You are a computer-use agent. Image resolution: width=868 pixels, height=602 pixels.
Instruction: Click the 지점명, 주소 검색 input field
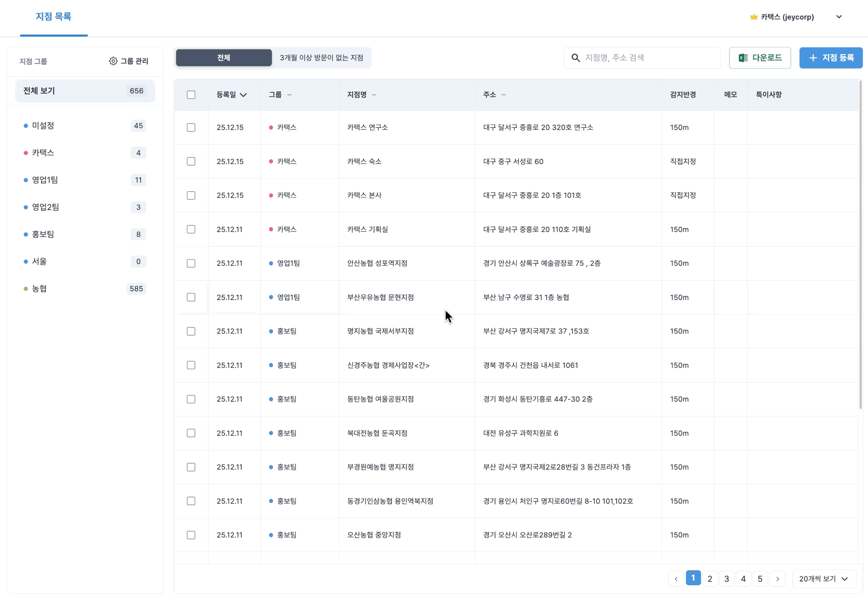649,58
